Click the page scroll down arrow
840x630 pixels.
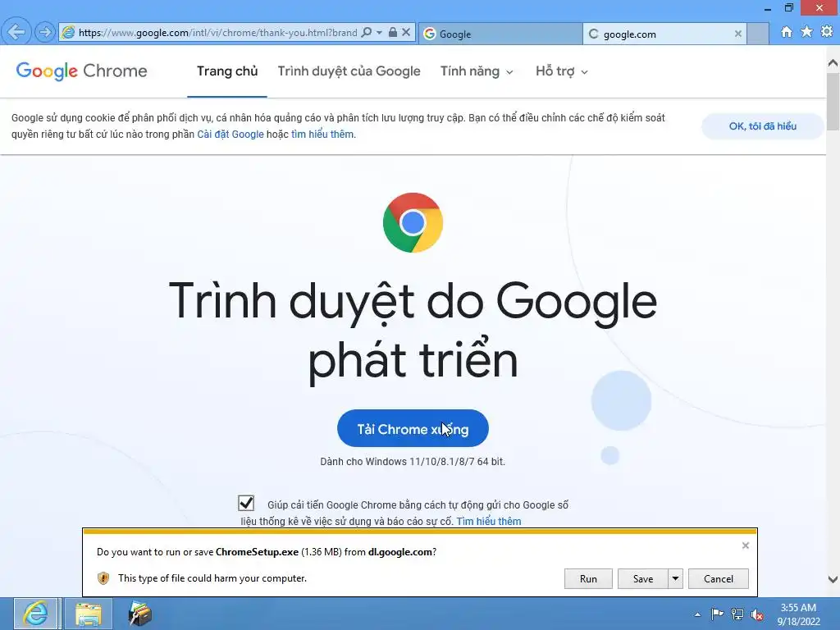tap(833, 579)
